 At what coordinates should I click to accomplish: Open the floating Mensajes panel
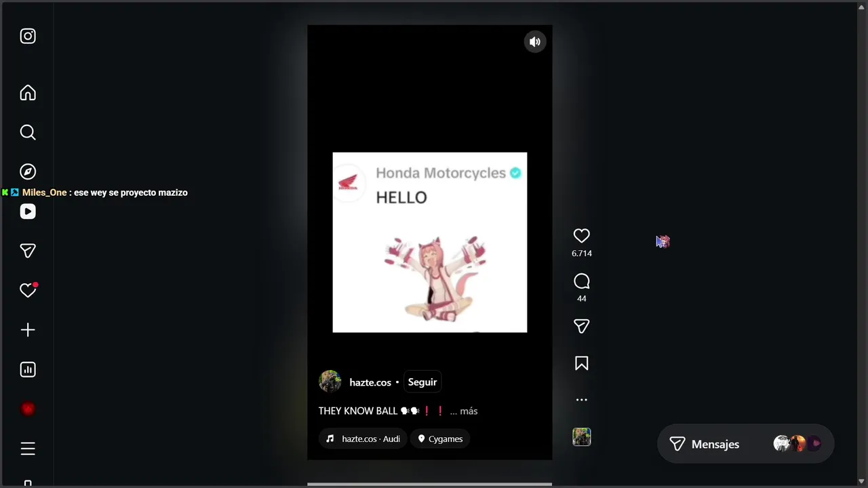745,444
